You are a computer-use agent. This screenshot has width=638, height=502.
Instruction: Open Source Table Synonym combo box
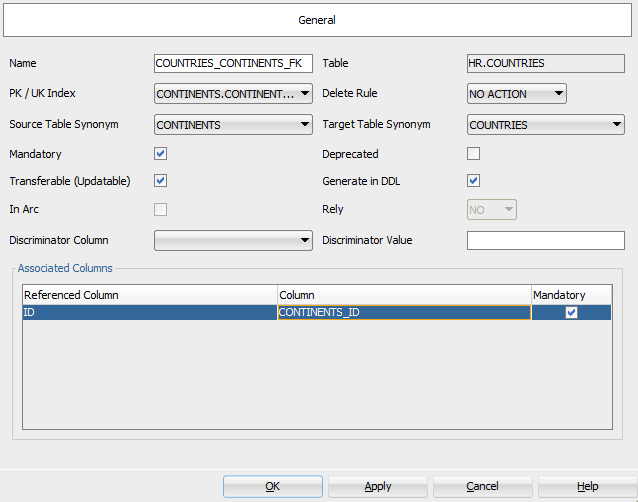[233, 125]
